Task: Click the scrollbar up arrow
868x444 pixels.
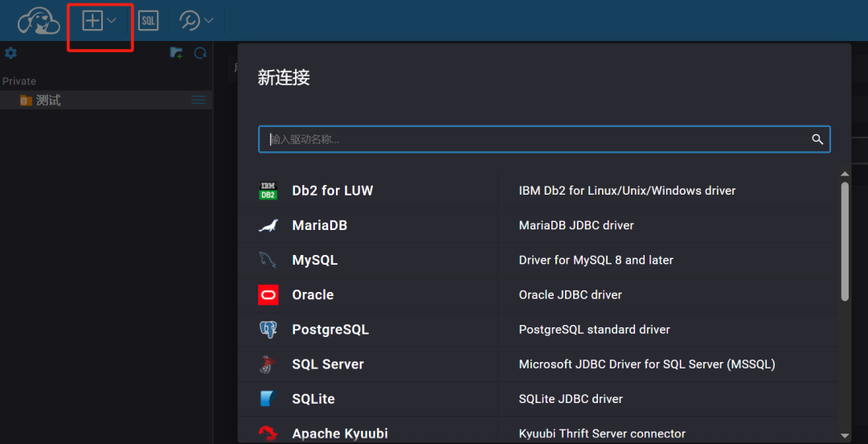Action: pyautogui.click(x=845, y=174)
